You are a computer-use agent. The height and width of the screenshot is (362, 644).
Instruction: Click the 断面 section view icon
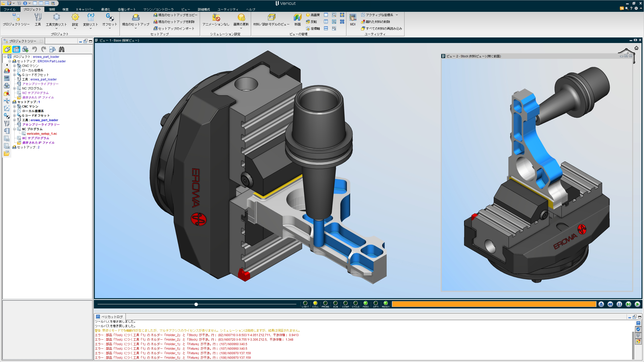[x=298, y=17]
